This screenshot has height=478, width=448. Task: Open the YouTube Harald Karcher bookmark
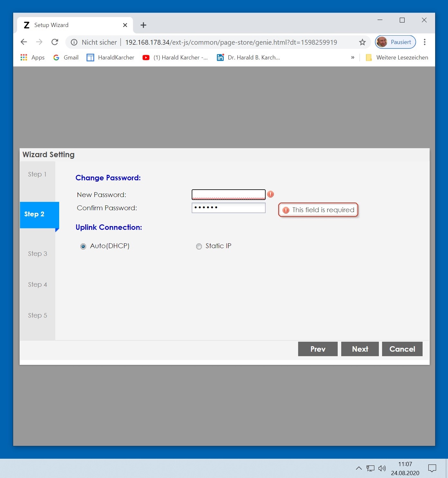tap(175, 58)
